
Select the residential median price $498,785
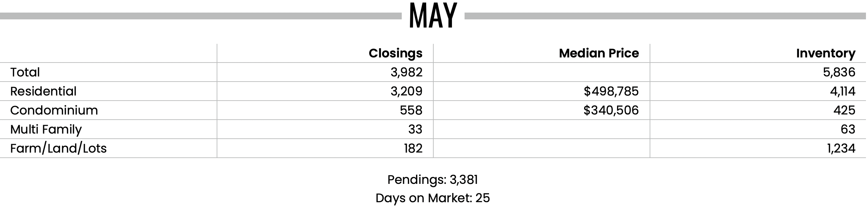(x=611, y=91)
